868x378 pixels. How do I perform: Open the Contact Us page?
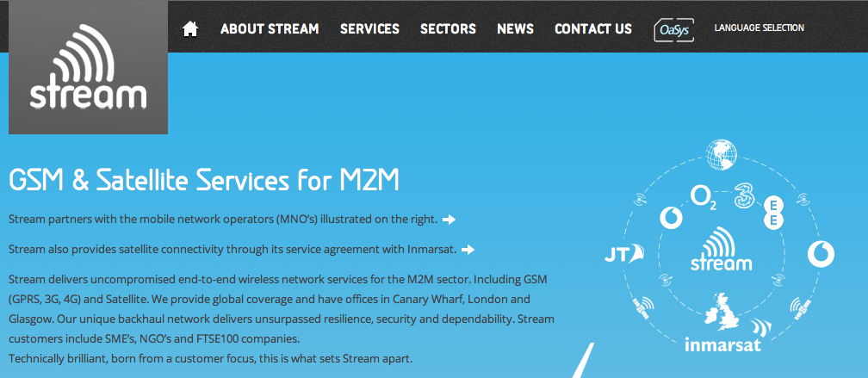point(592,29)
